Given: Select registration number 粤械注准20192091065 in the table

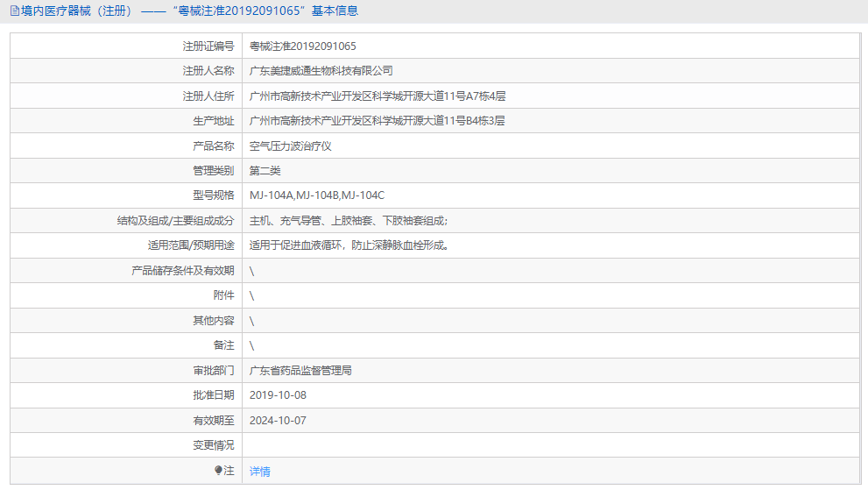Looking at the screenshot, I should 303,46.
